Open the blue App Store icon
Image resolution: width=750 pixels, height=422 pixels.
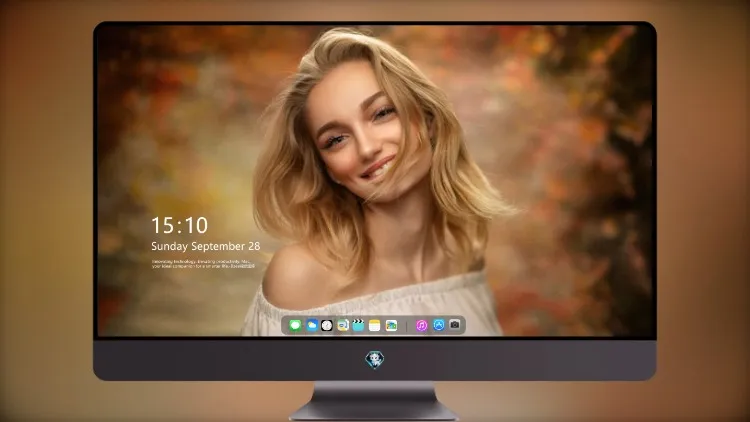pos(439,325)
